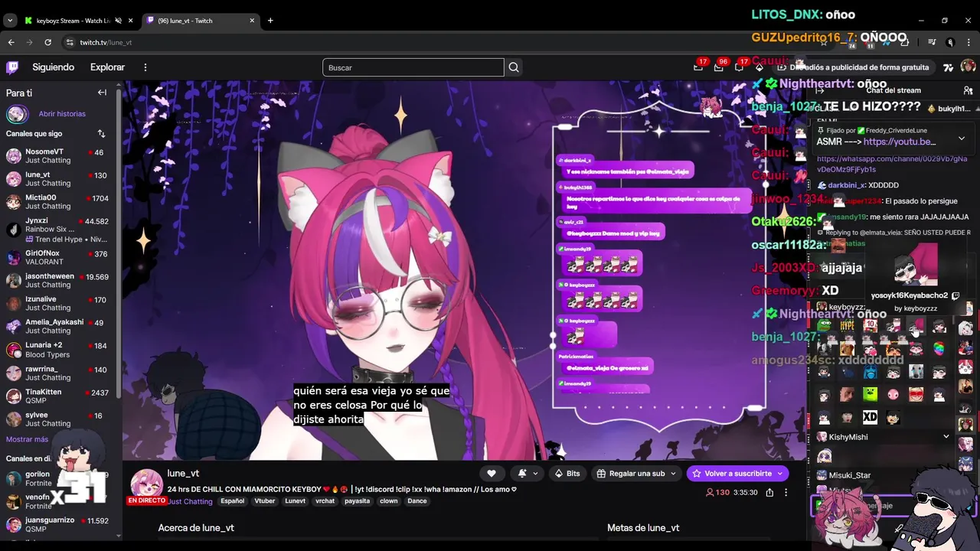Select the Dance tag

[x=417, y=501]
